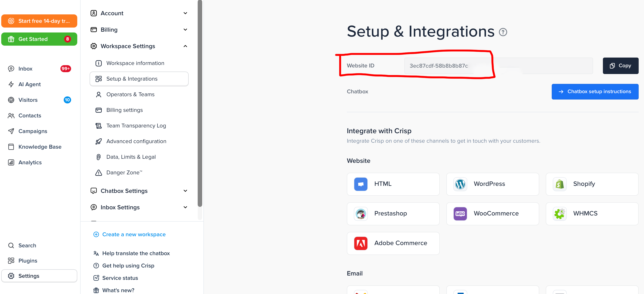Open Data, Limits & Legal page

pyautogui.click(x=139, y=157)
